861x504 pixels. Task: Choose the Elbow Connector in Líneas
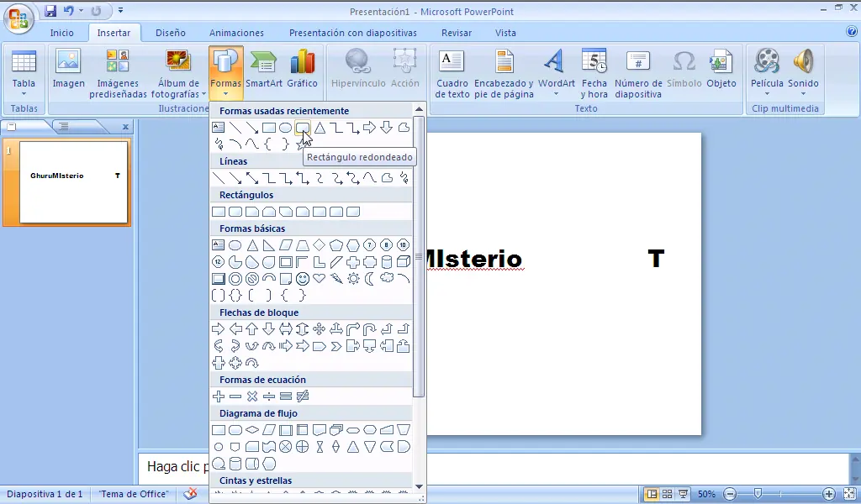click(268, 178)
